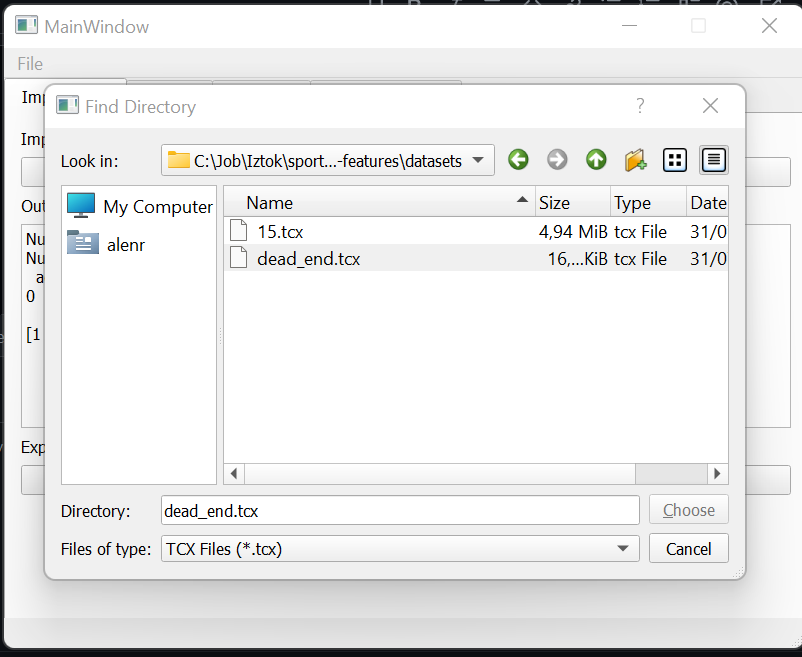Expand the Directory path options
The height and width of the screenshot is (657, 802).
coord(400,510)
